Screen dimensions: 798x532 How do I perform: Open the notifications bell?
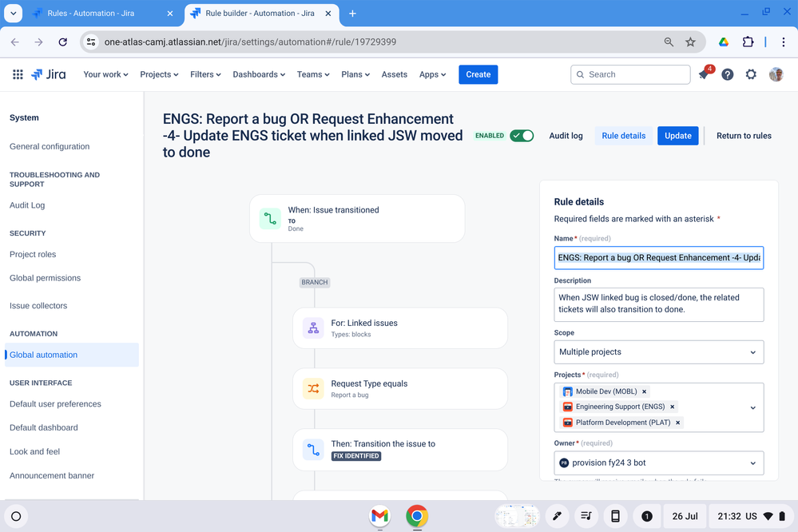[704, 74]
